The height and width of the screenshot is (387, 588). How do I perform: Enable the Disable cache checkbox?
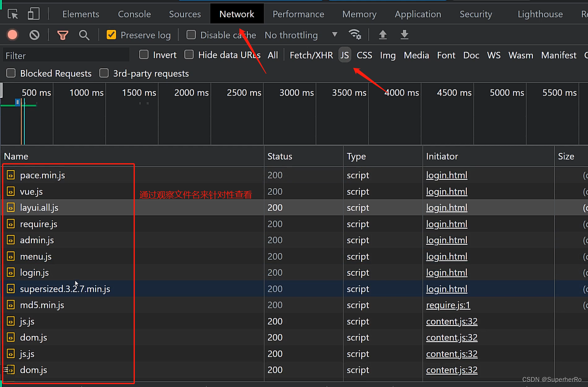191,35
